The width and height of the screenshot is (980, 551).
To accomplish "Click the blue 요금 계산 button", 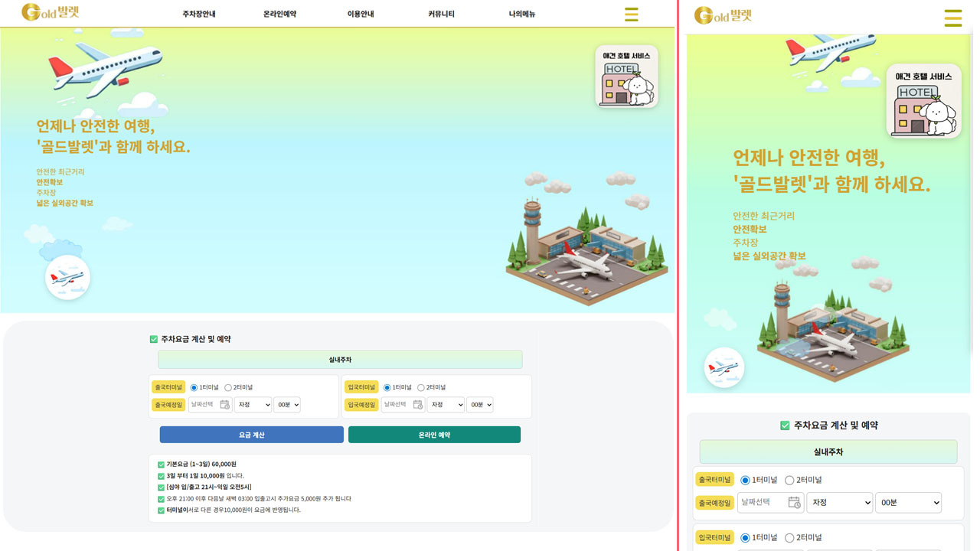I will click(x=251, y=434).
